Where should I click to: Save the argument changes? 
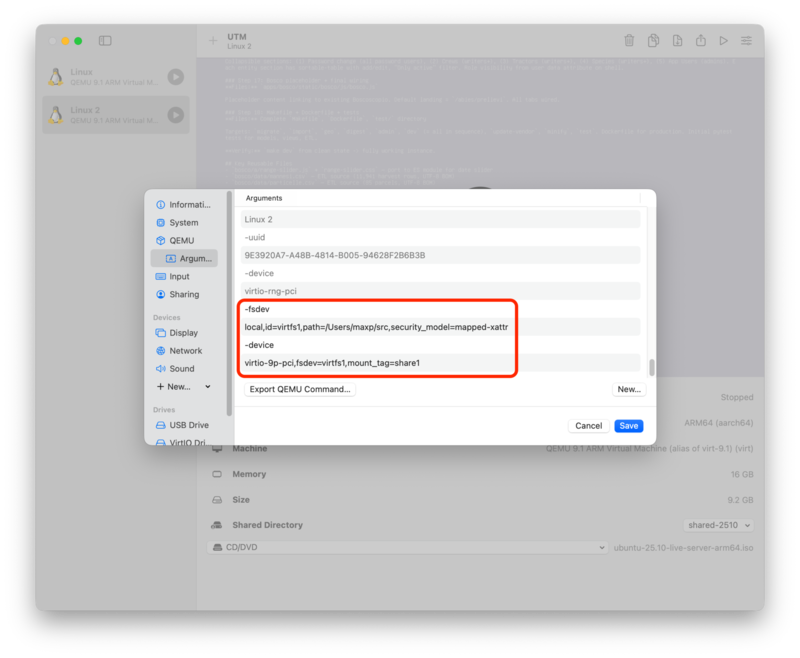[x=628, y=425]
